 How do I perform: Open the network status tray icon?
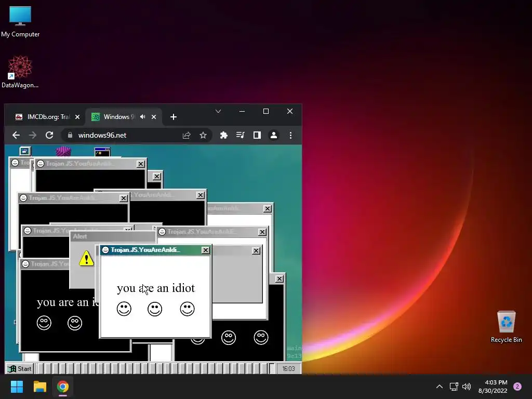coord(454,387)
